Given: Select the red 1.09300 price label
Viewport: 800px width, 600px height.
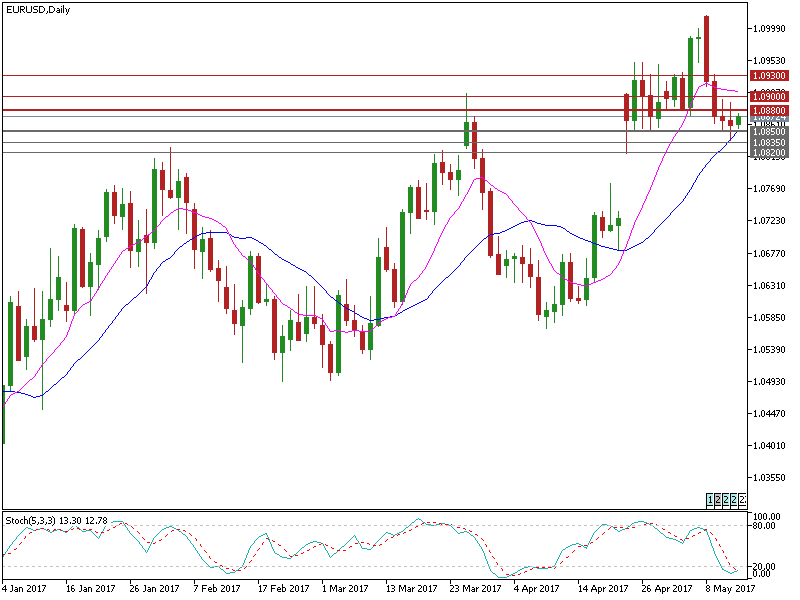Looking at the screenshot, I should pyautogui.click(x=769, y=76).
